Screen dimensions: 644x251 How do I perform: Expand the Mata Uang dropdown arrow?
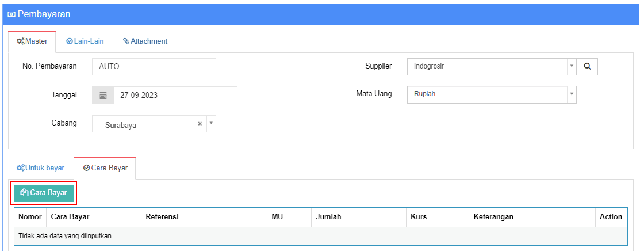click(572, 94)
